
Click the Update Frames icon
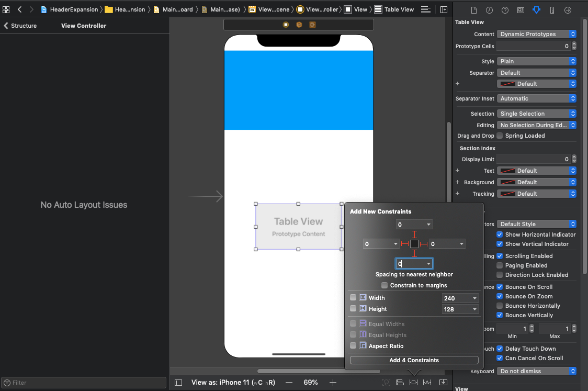[x=387, y=383]
